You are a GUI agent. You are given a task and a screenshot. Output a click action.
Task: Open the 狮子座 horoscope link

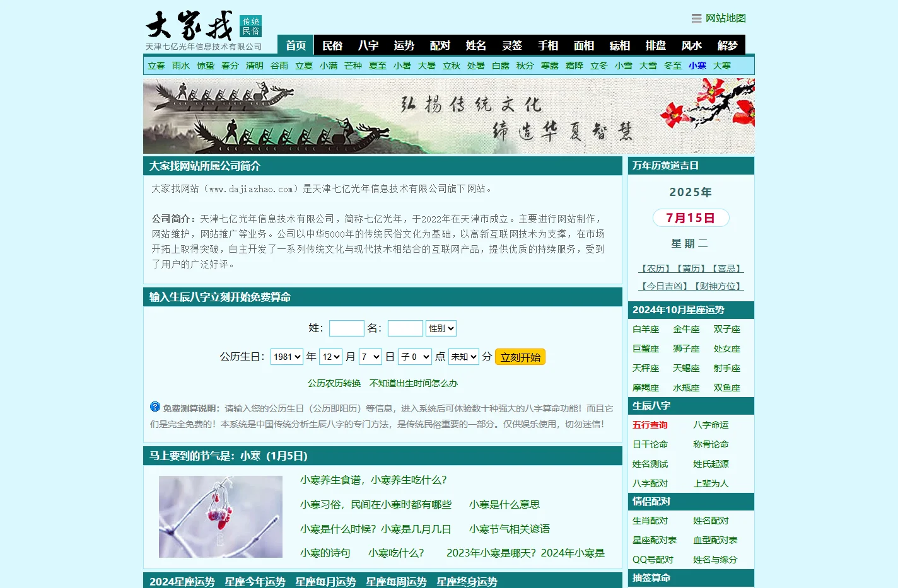(686, 349)
